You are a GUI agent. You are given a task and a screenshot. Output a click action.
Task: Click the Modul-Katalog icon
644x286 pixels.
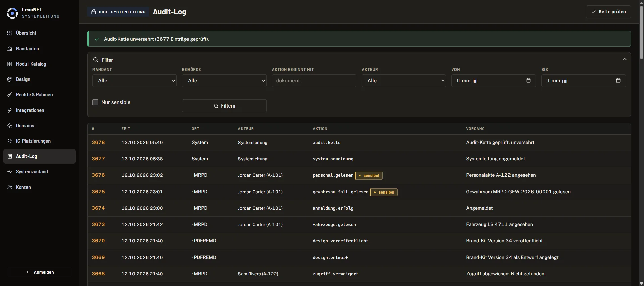click(10, 64)
